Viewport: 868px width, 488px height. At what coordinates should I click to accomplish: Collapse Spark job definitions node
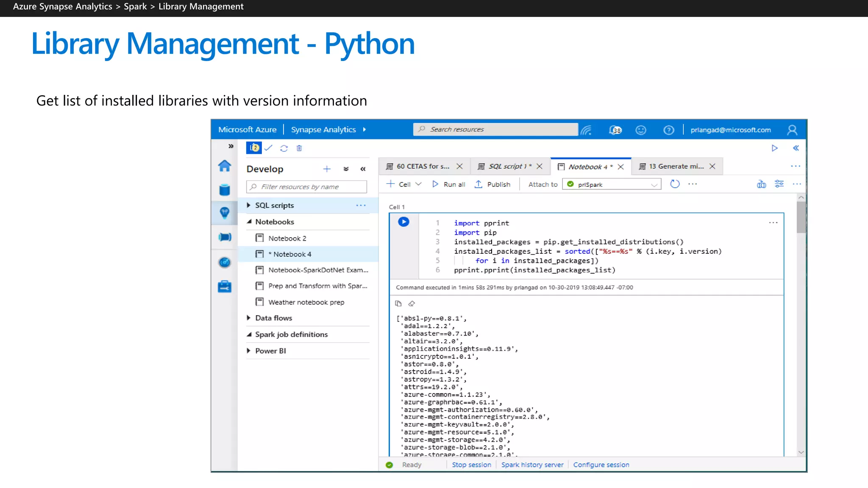pos(249,334)
